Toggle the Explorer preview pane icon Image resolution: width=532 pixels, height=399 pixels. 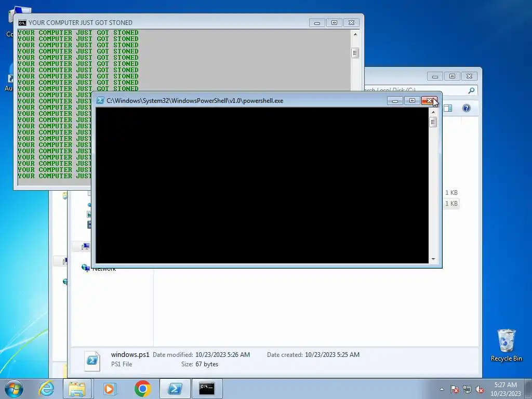448,108
